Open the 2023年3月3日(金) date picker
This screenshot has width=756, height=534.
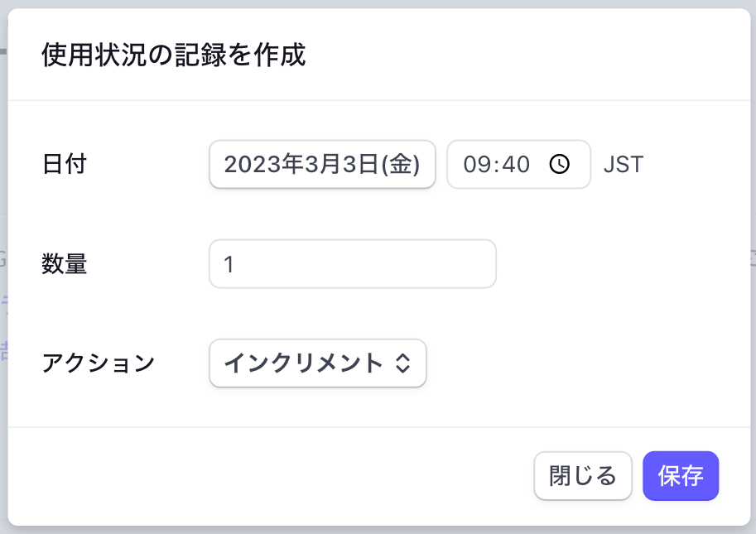click(322, 165)
